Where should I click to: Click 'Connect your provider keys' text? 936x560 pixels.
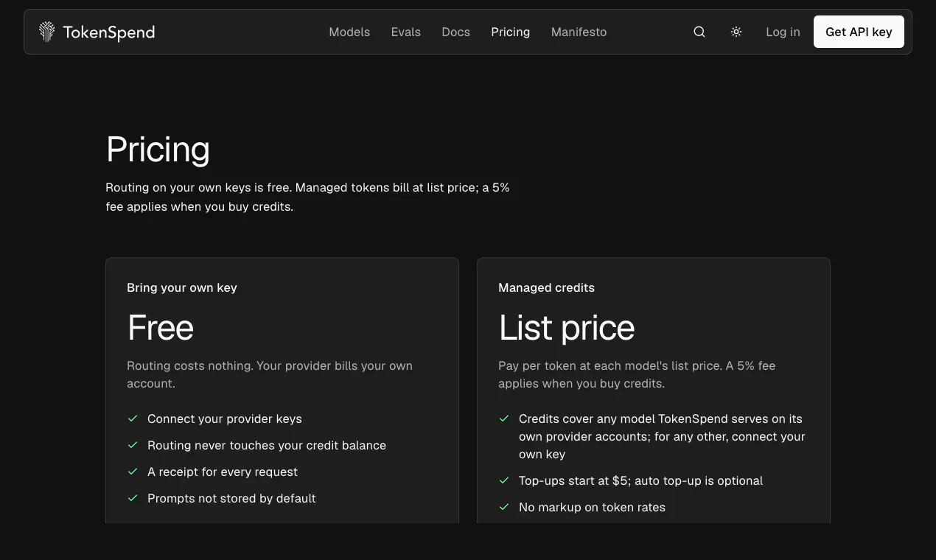point(225,419)
